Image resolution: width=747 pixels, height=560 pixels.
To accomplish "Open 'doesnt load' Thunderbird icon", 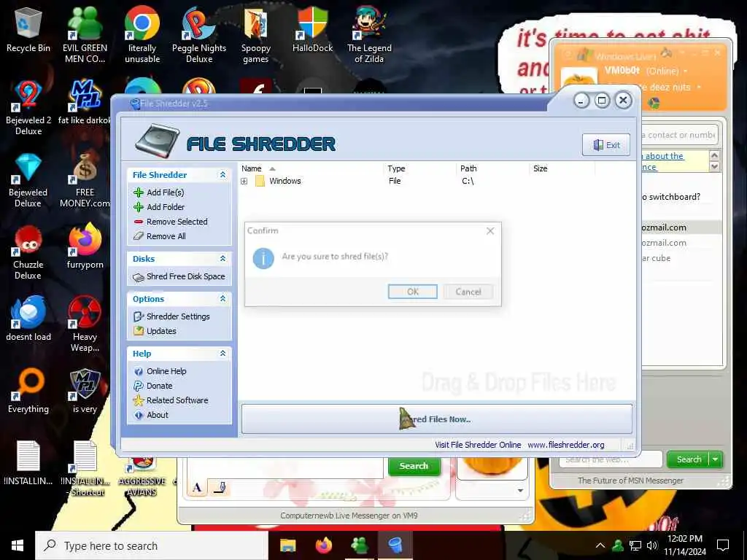I will tap(28, 319).
